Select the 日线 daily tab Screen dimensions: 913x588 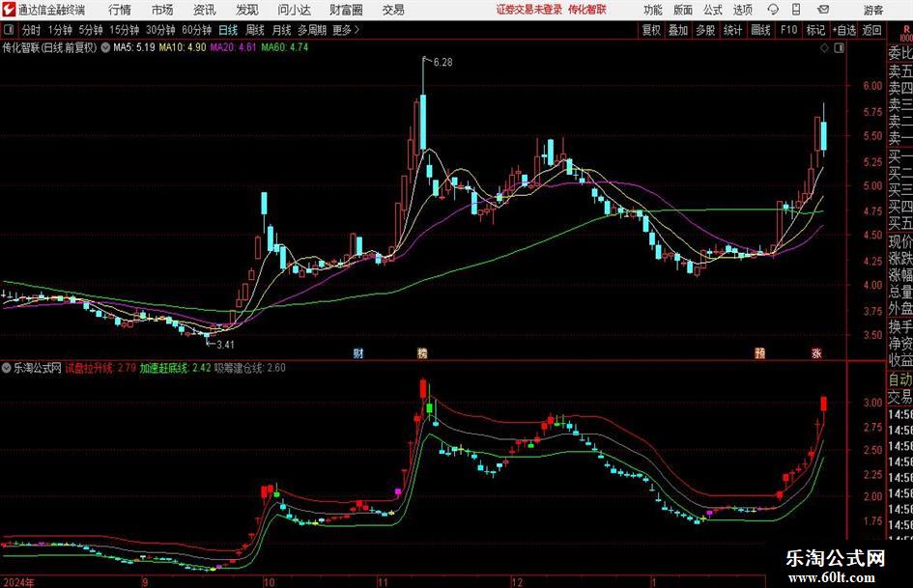click(x=228, y=30)
